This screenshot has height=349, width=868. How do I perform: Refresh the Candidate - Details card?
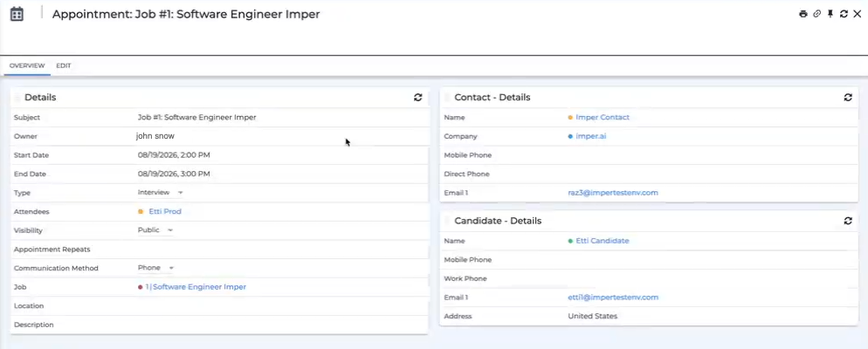point(848,221)
